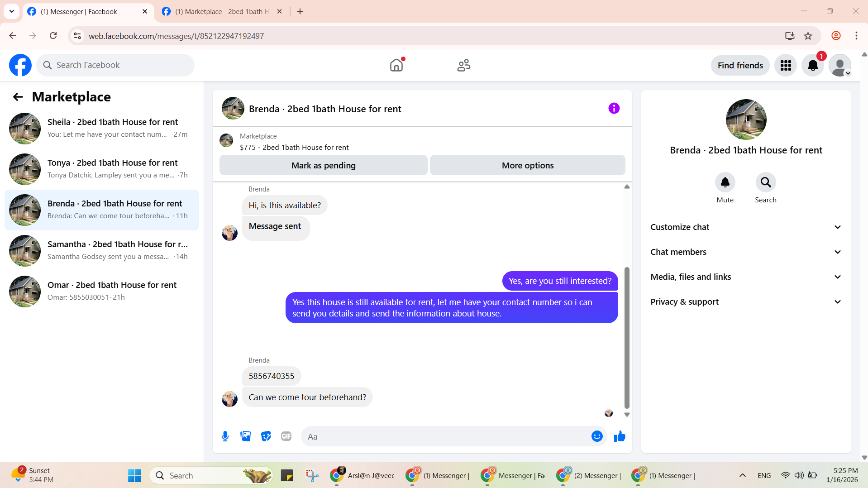The width and height of the screenshot is (868, 488).
Task: Expand Customize chat section
Action: click(x=746, y=227)
